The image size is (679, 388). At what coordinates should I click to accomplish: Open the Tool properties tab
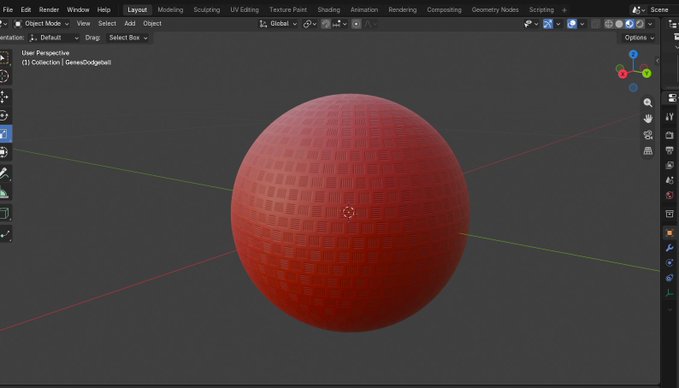pyautogui.click(x=669, y=116)
